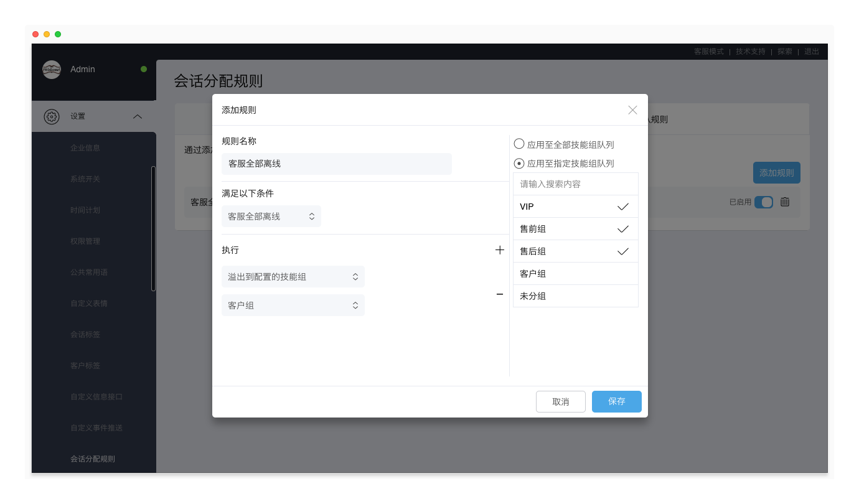
Task: Open the 溢出到配置的技能组 action dropdown
Action: coord(293,277)
